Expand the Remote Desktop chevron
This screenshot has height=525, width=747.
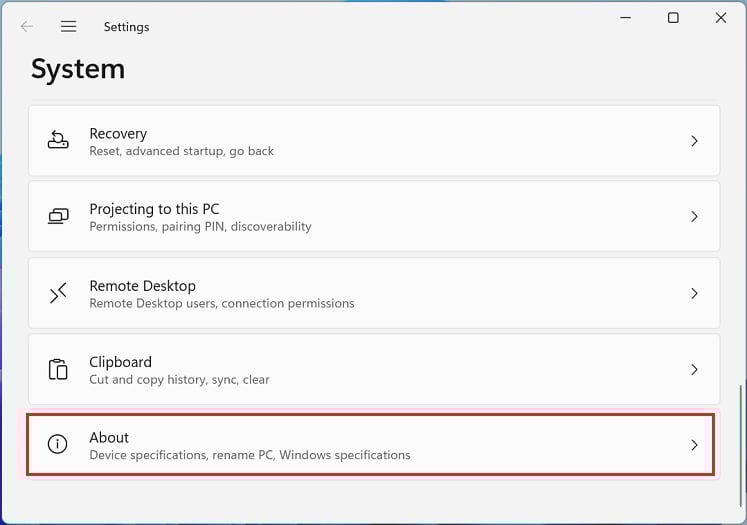(x=694, y=293)
